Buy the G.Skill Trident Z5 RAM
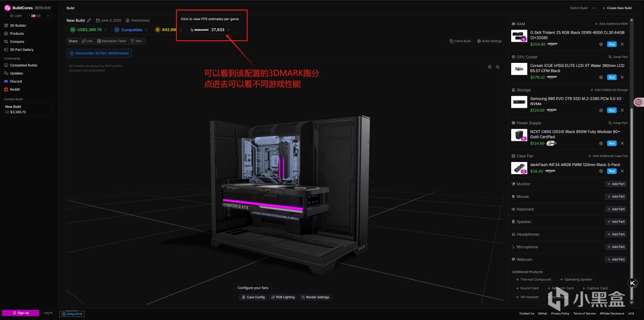This screenshot has width=644, height=320. 612,44
